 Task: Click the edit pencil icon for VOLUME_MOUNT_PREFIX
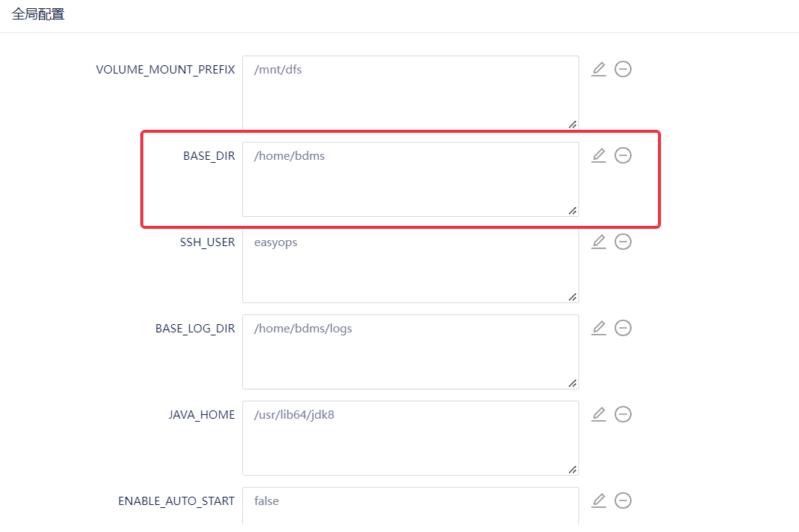point(599,69)
